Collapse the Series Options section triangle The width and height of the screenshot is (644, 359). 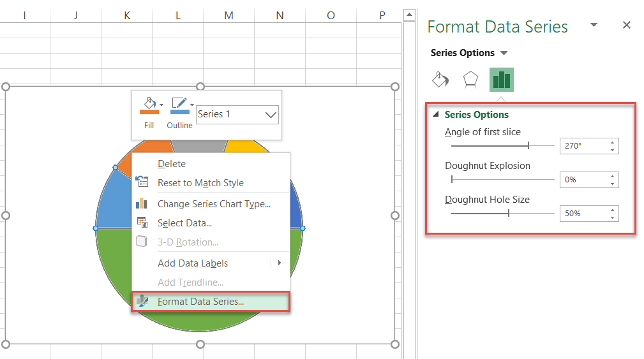coord(436,115)
